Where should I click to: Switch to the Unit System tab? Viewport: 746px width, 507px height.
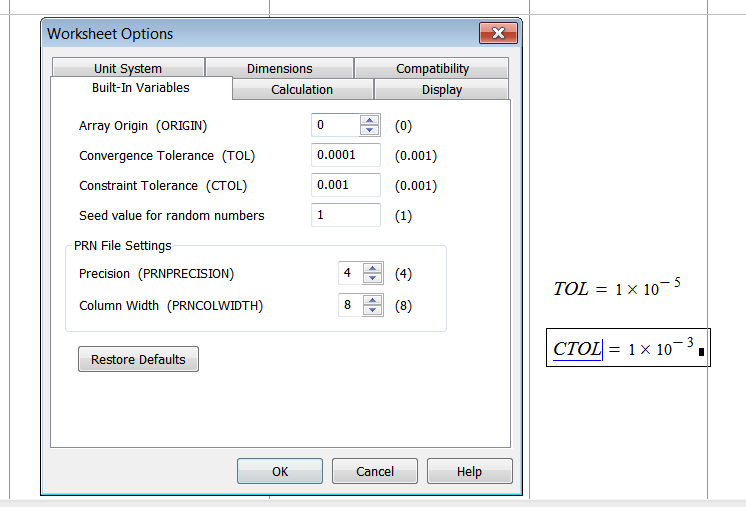click(x=128, y=68)
